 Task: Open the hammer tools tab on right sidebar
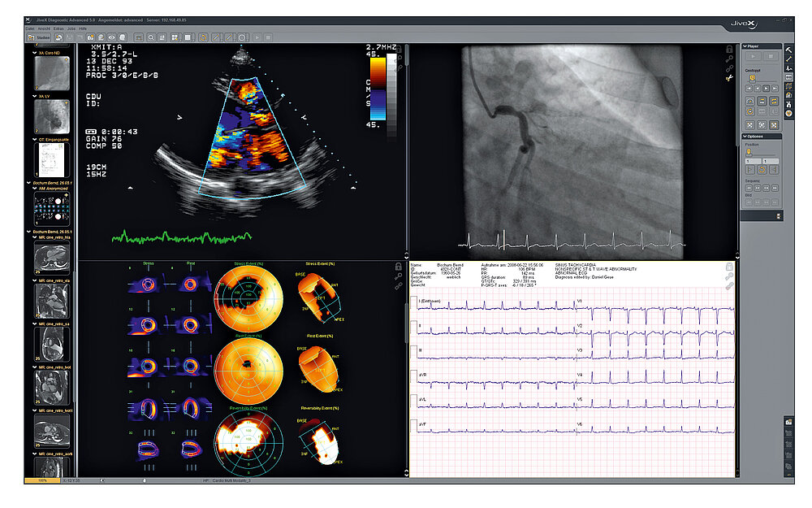tap(788, 50)
